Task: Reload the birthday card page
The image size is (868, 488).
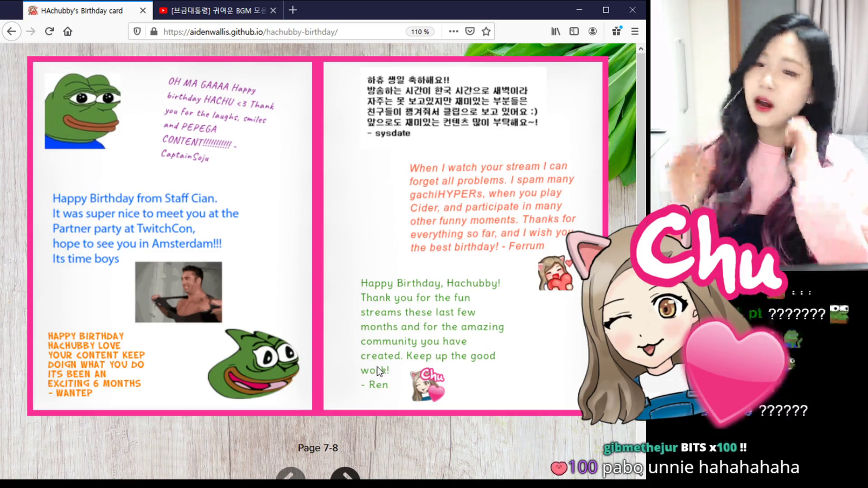Action: 49,31
